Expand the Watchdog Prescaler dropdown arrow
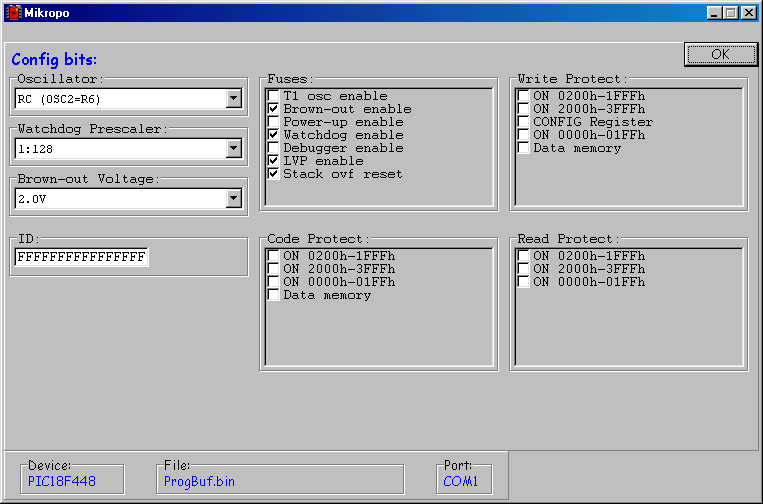The height and width of the screenshot is (504, 763). (x=234, y=148)
